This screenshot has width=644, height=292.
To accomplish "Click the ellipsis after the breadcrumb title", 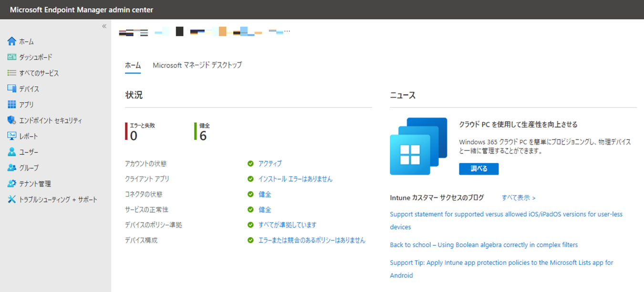I will pyautogui.click(x=287, y=32).
